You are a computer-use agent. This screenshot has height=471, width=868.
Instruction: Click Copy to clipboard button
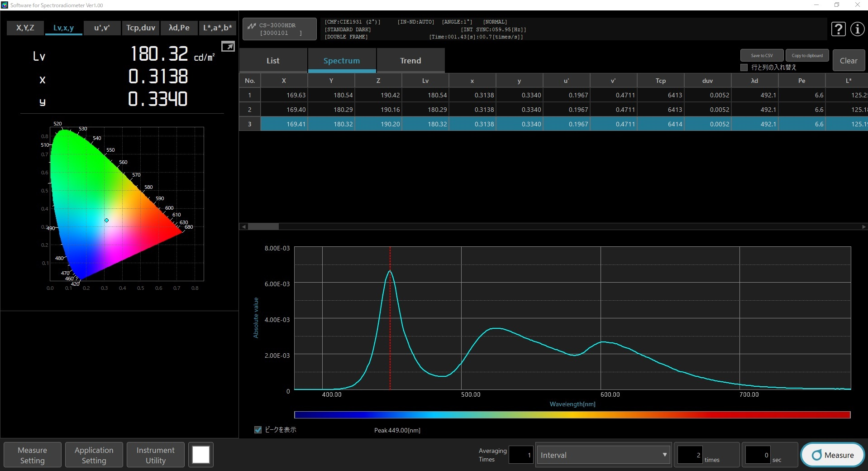point(807,55)
